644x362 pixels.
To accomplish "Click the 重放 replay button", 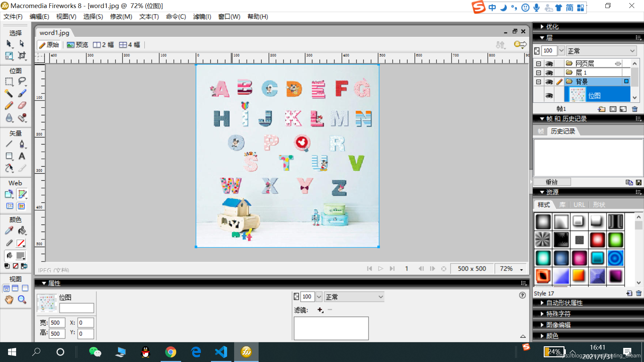I will pyautogui.click(x=552, y=182).
